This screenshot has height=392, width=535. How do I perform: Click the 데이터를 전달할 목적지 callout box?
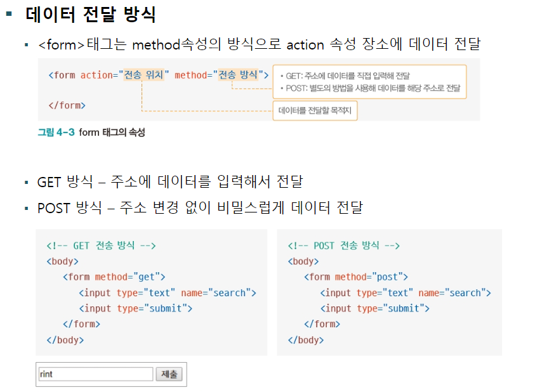[x=315, y=110]
